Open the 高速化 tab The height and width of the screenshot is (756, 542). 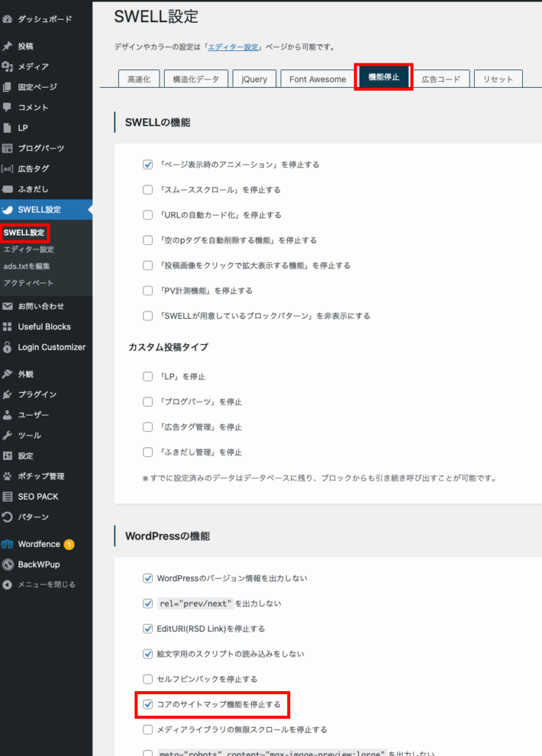coord(139,79)
